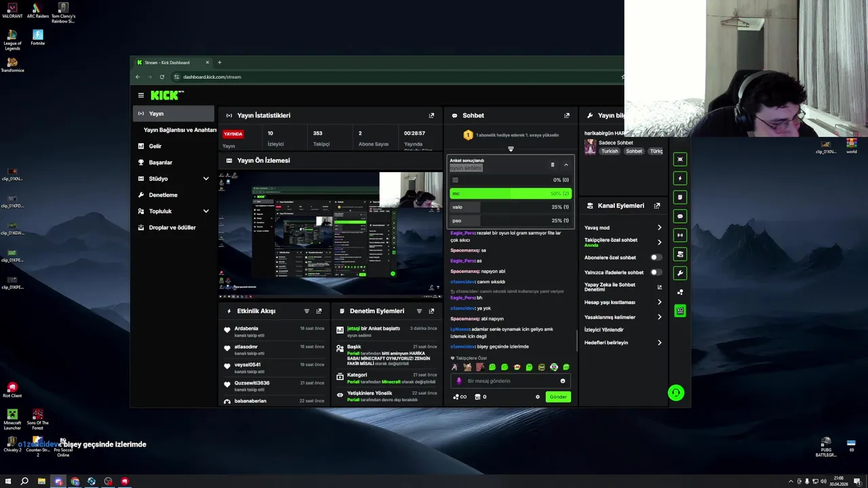Click the topmost right sidebar widget icon
The height and width of the screenshot is (488, 868).
680,159
